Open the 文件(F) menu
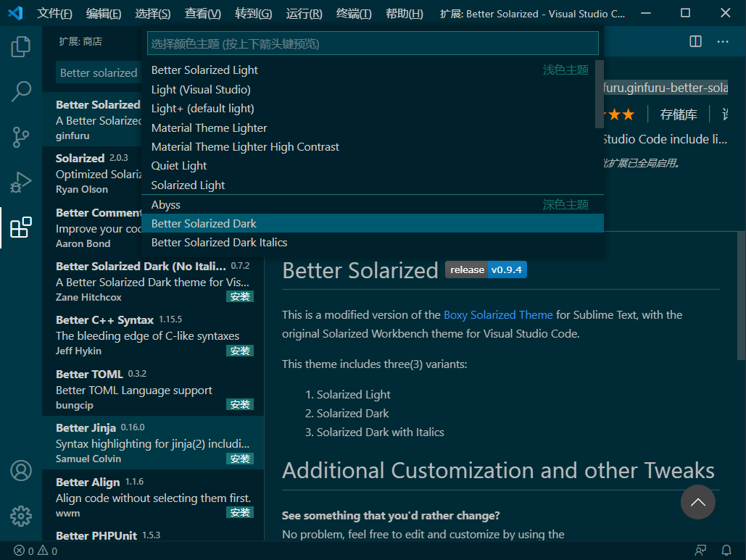Image resolution: width=746 pixels, height=560 pixels. pyautogui.click(x=54, y=13)
